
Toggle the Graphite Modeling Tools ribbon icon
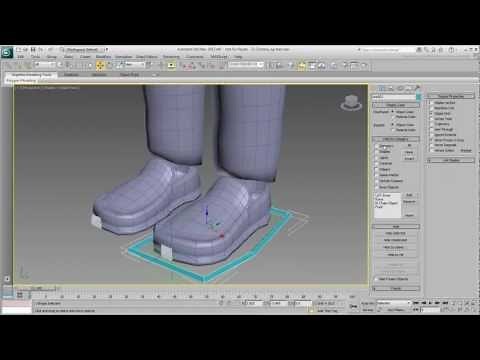point(302,66)
